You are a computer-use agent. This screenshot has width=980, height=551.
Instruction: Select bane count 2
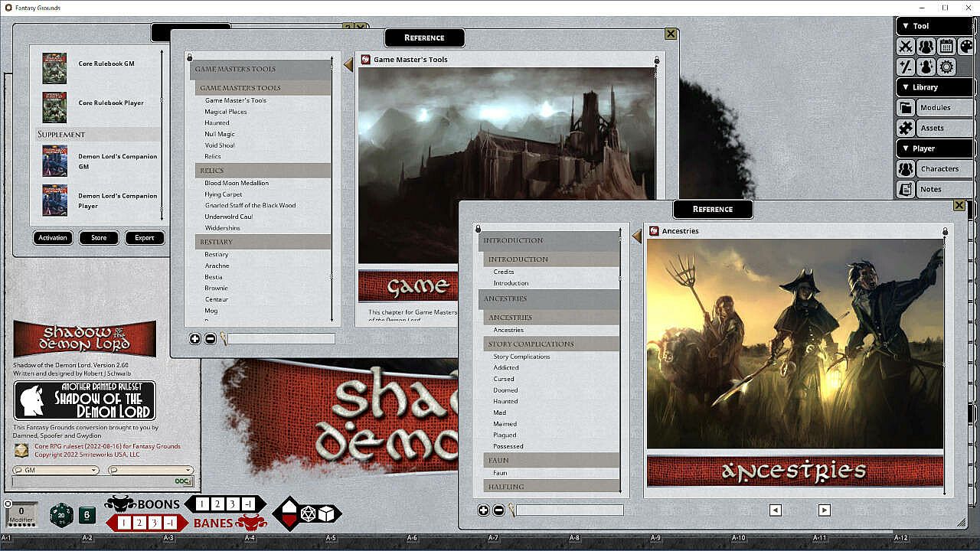coord(139,523)
